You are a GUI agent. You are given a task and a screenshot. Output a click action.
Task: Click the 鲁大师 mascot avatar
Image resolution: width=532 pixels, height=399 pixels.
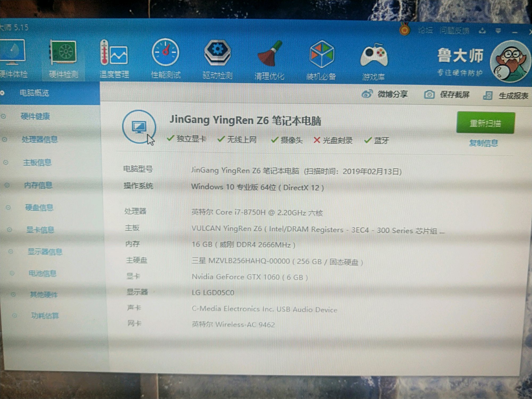510,62
